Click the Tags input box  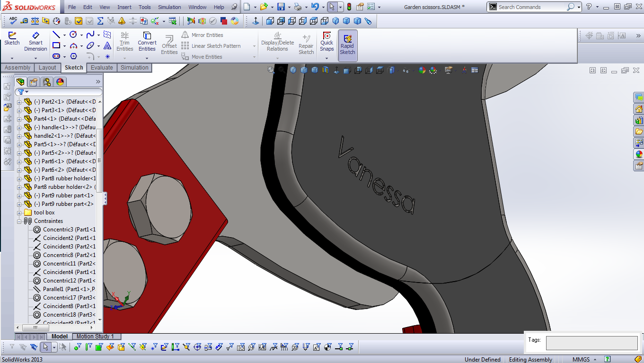pyautogui.click(x=591, y=343)
